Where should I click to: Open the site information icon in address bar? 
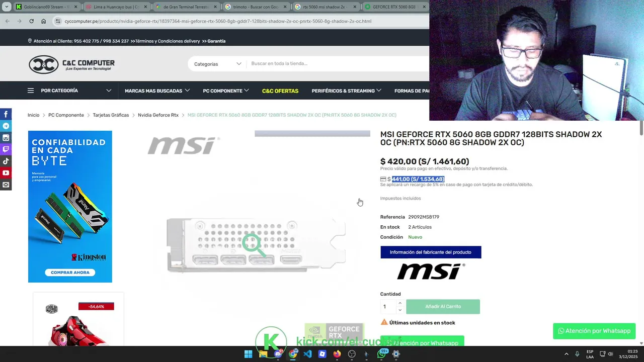click(x=58, y=21)
